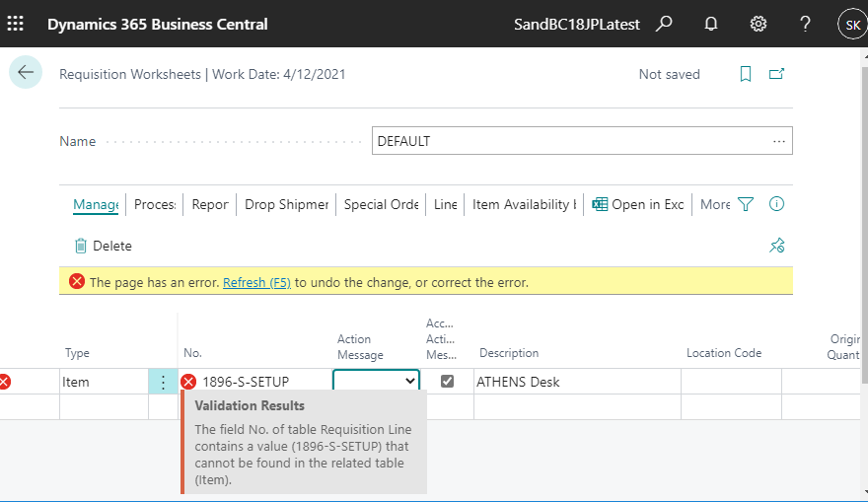
Task: Open the Report menu
Action: 210,204
